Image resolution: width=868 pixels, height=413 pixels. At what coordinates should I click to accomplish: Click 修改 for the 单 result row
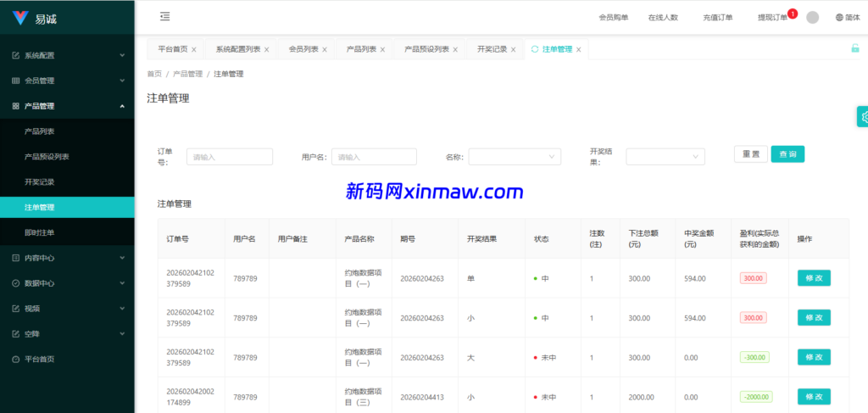click(x=814, y=278)
